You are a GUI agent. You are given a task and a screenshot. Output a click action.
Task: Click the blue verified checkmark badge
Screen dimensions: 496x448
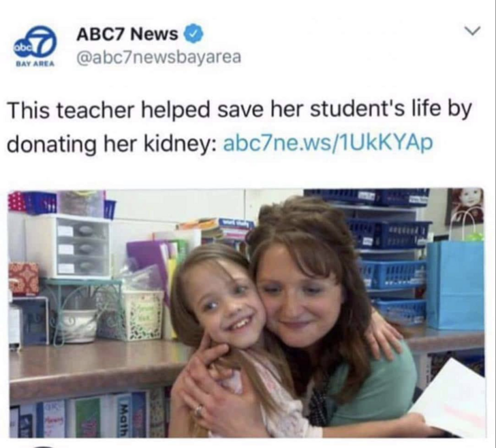click(193, 33)
